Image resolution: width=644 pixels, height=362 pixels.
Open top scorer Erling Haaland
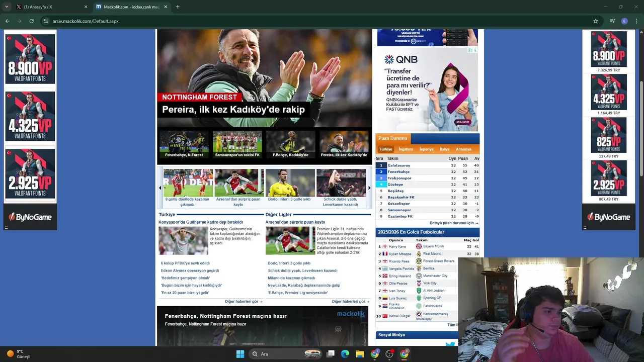point(400,276)
